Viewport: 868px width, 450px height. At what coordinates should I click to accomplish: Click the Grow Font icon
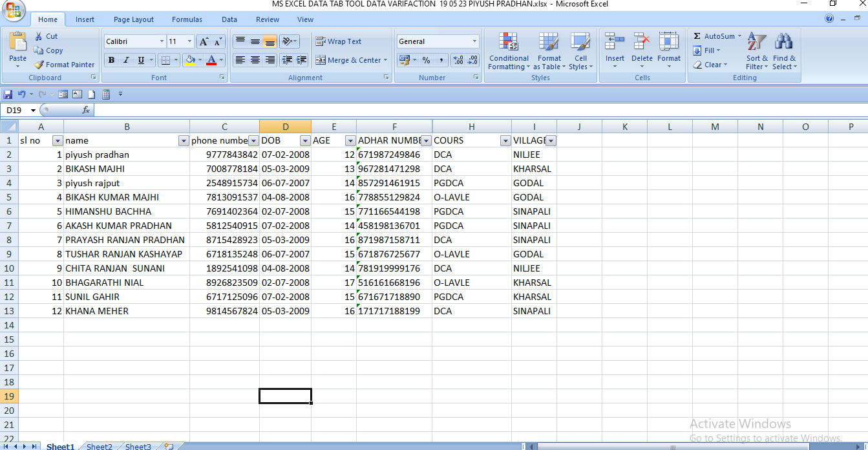tap(204, 41)
